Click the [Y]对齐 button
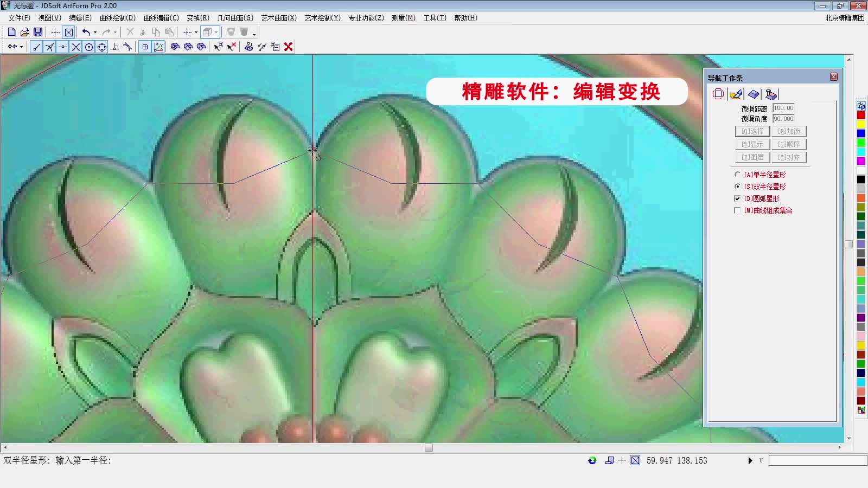Viewport: 868px width, 488px height. click(x=790, y=157)
